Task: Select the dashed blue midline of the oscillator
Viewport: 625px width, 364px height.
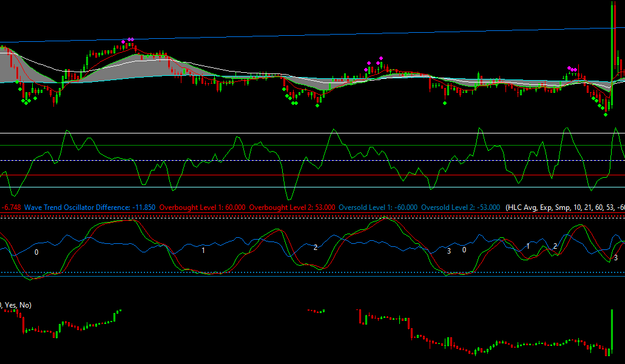Action: [x=312, y=160]
